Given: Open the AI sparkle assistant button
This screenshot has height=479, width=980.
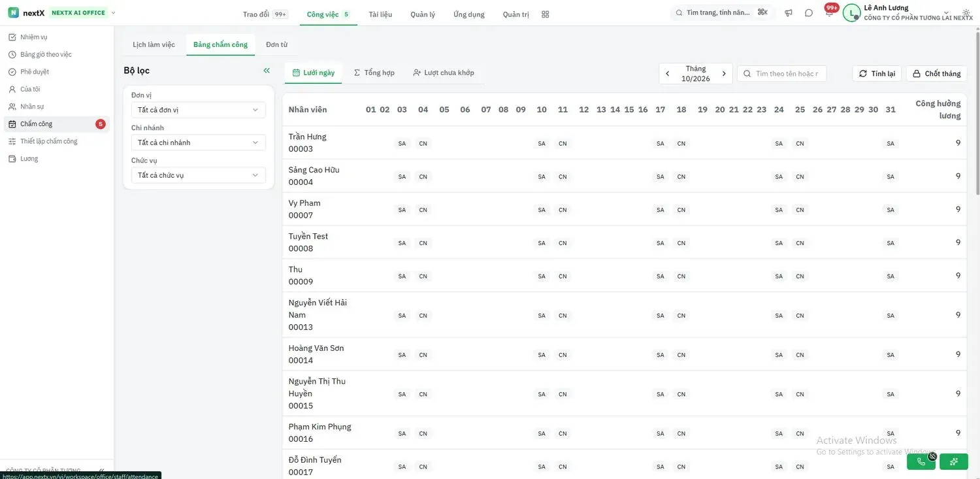Looking at the screenshot, I should pos(954,461).
